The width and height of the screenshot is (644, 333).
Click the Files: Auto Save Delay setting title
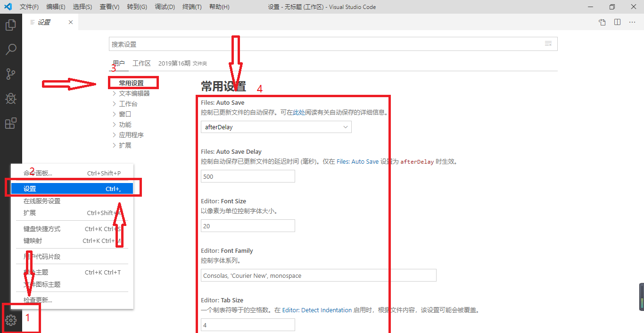click(x=231, y=152)
